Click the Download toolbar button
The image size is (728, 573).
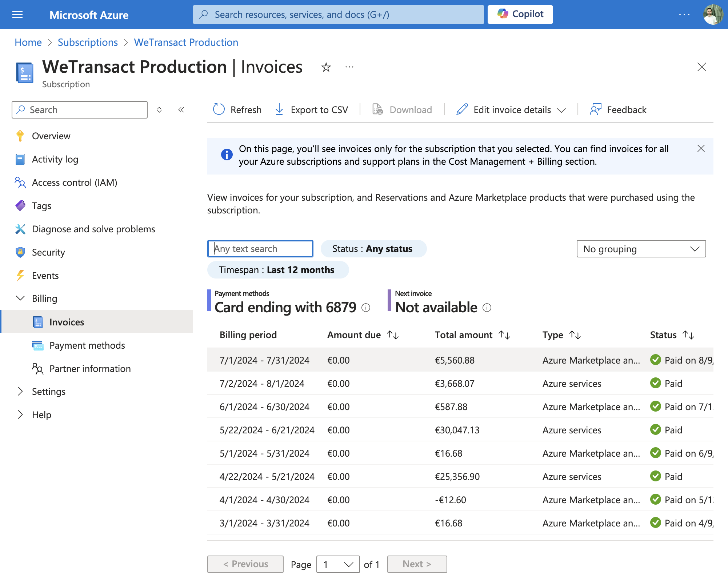(x=402, y=109)
